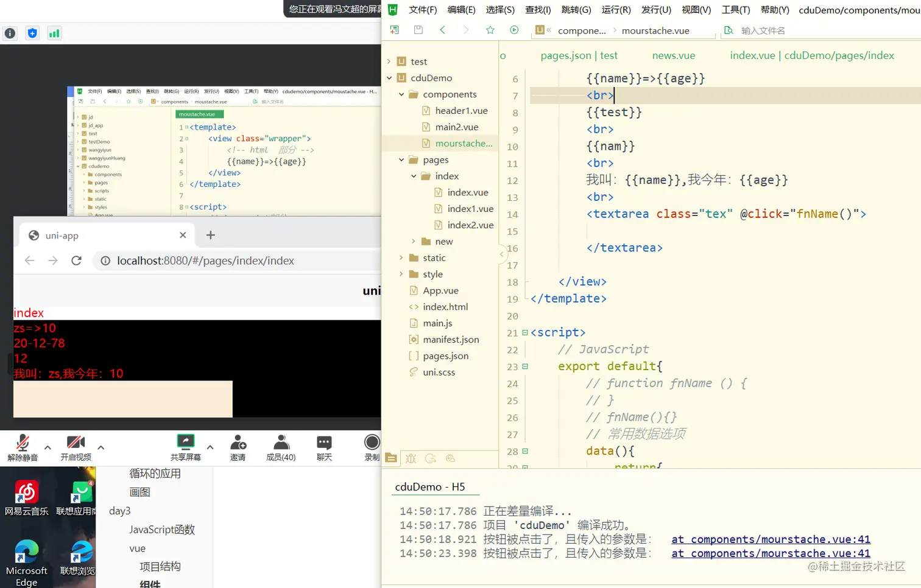The image size is (921, 588).
Task: Collapse the pages folder
Action: pyautogui.click(x=401, y=159)
